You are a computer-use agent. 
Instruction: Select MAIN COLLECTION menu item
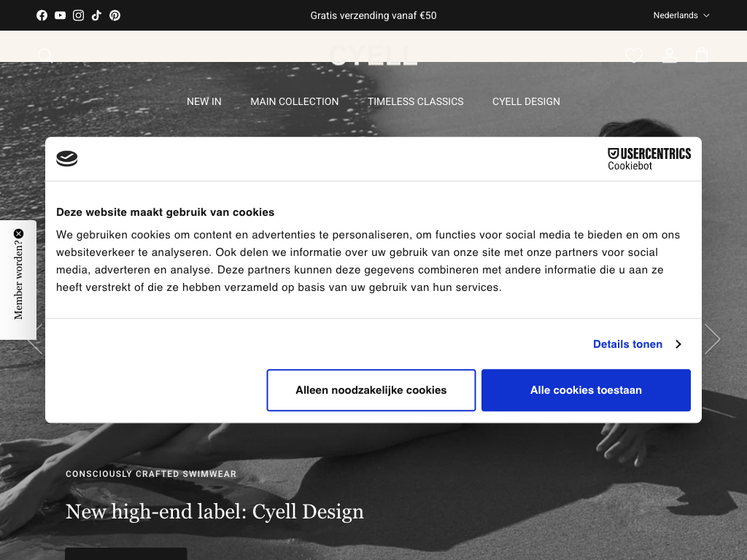(x=294, y=101)
